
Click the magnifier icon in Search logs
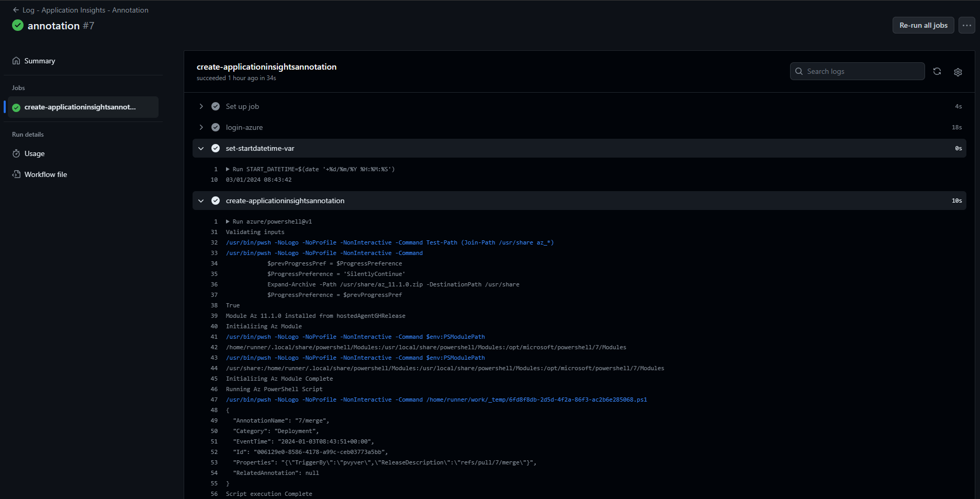click(799, 71)
